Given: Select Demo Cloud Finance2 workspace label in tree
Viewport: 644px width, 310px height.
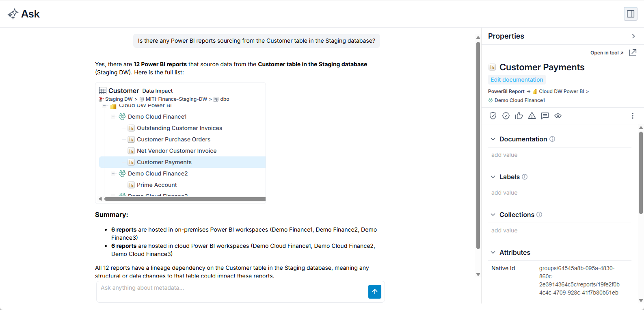Looking at the screenshot, I should click(158, 173).
